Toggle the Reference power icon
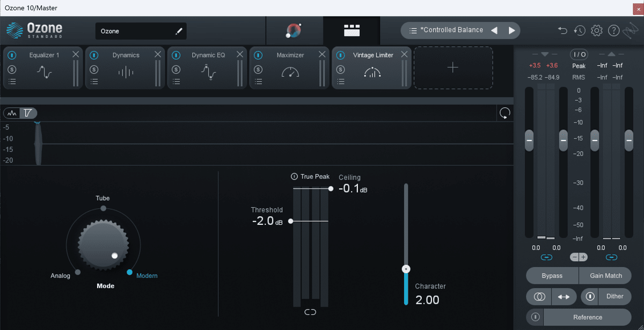Image resolution: width=644 pixels, height=330 pixels. 535,317
